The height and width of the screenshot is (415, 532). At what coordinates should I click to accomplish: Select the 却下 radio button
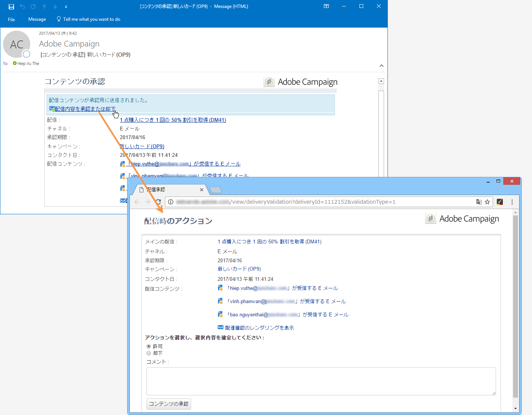149,353
